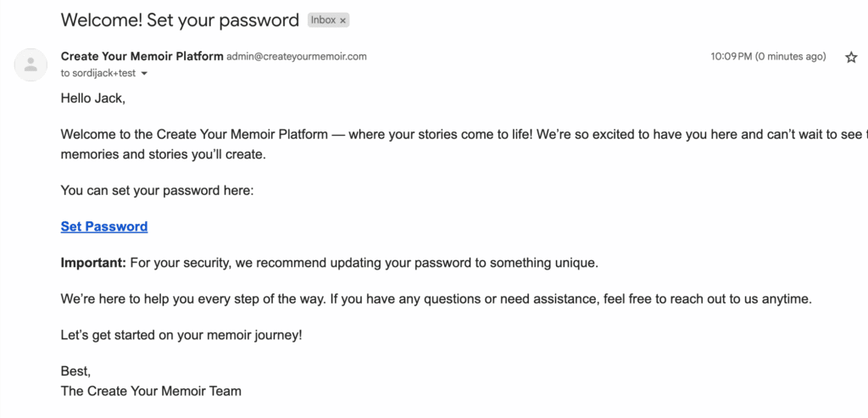
Task: Click the 'Hello Jack,' greeting line
Action: coord(93,98)
